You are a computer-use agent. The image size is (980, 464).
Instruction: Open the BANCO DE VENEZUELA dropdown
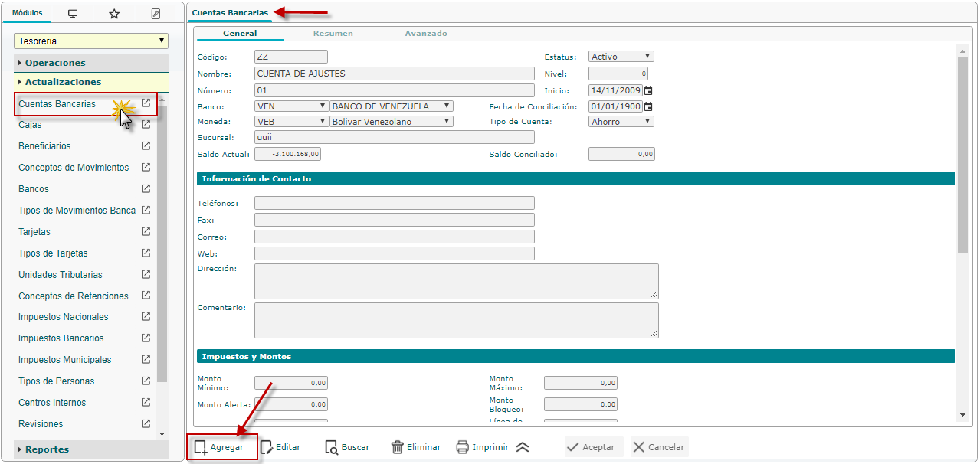(392, 106)
